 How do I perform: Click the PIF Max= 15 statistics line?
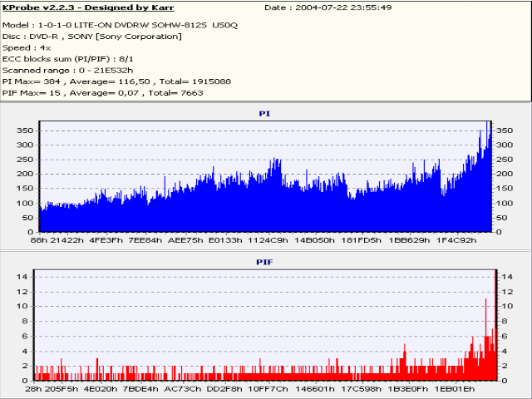(x=103, y=93)
